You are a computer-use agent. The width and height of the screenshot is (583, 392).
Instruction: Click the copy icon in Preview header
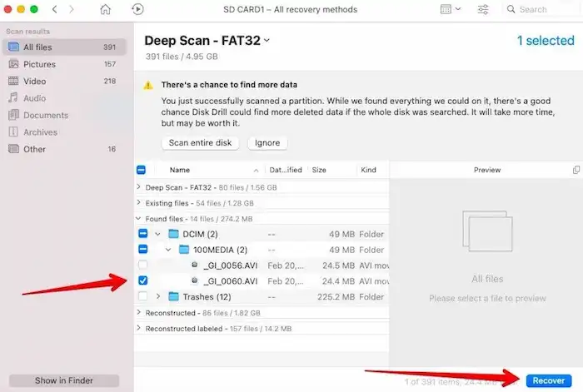coord(576,170)
